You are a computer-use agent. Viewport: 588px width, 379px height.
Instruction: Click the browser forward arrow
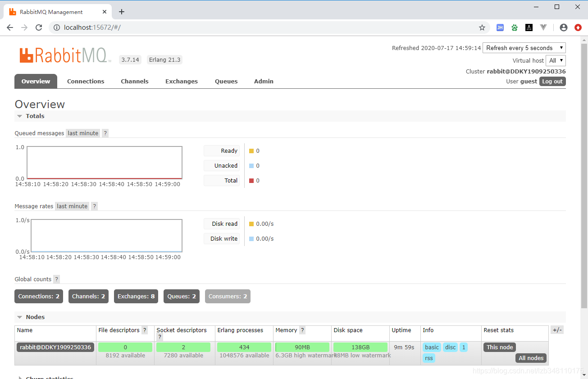pyautogui.click(x=24, y=27)
